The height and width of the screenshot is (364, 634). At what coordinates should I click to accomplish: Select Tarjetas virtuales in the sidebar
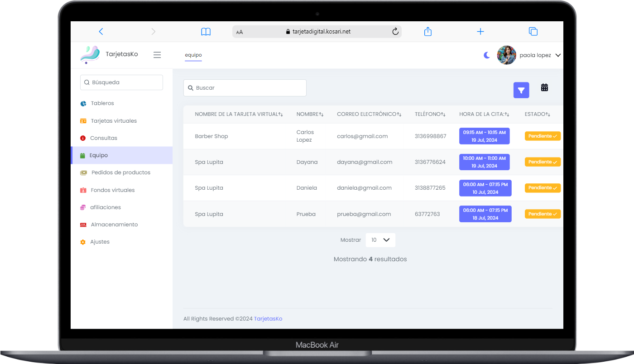(114, 121)
